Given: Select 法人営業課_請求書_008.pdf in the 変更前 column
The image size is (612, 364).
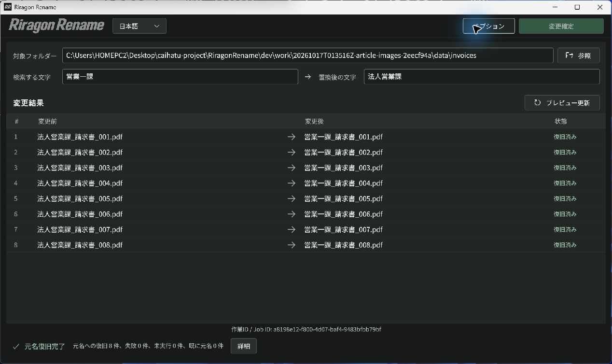Looking at the screenshot, I should [80, 245].
